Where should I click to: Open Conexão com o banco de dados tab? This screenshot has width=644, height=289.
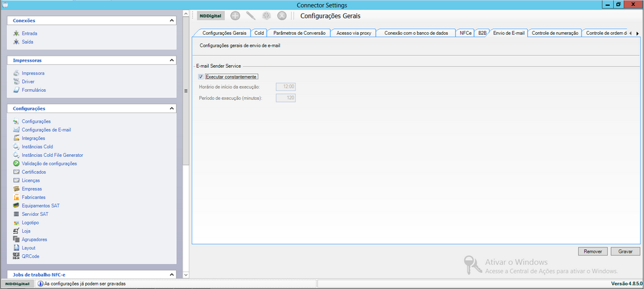416,34
